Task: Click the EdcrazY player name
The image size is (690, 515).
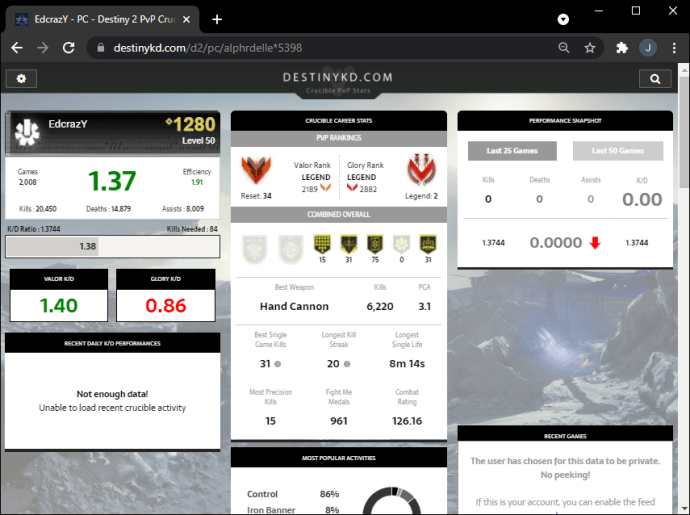Action: point(68,124)
